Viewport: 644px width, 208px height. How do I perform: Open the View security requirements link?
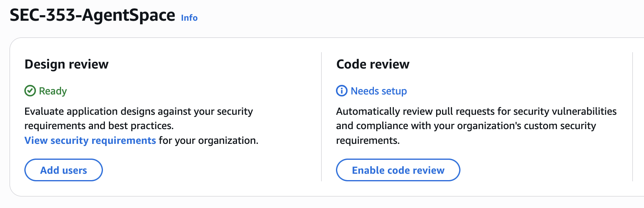tap(90, 140)
